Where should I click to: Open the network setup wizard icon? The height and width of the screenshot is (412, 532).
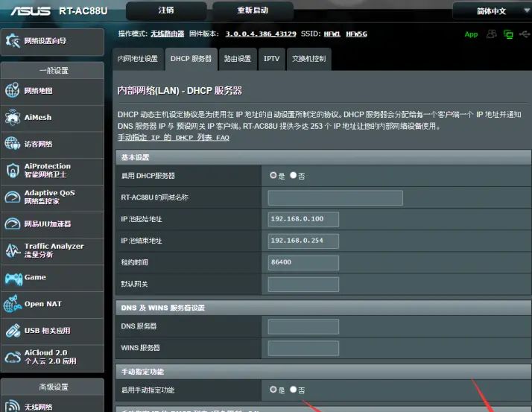pyautogui.click(x=13, y=41)
